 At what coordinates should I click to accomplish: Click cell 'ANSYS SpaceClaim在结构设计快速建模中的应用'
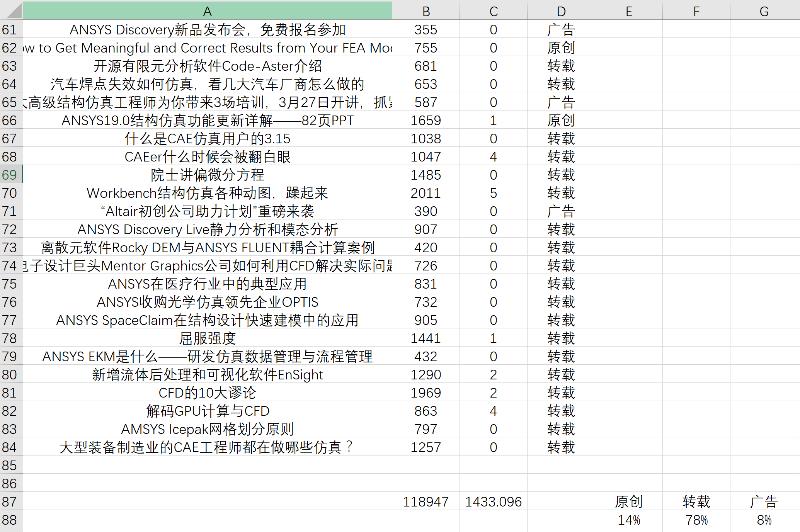(x=208, y=320)
